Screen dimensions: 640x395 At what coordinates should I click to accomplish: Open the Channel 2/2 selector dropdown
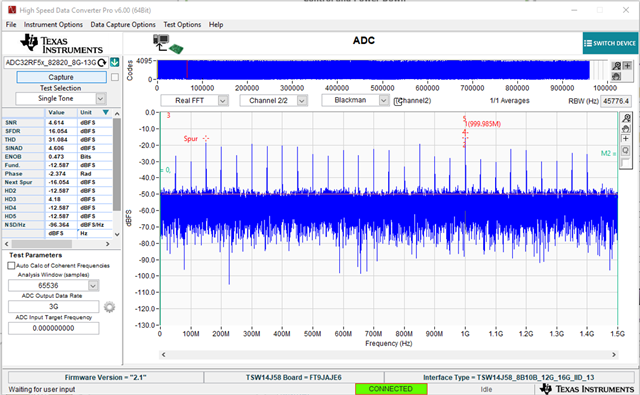pos(302,100)
